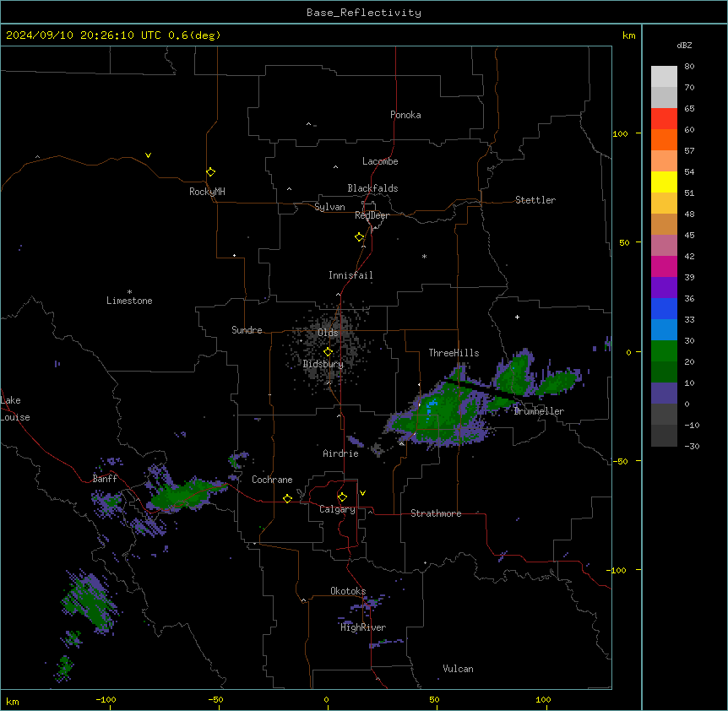The width and height of the screenshot is (728, 711).
Task: Click the Cochrane label
Action: [272, 480]
